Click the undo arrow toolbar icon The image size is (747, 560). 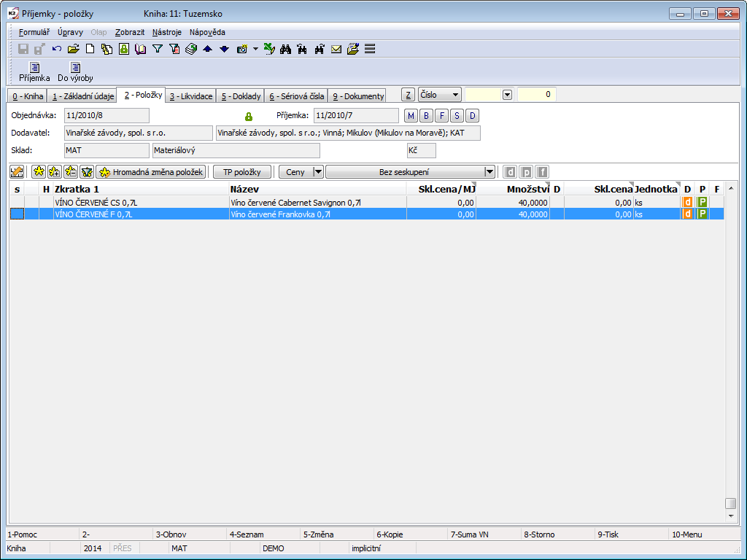tap(57, 50)
